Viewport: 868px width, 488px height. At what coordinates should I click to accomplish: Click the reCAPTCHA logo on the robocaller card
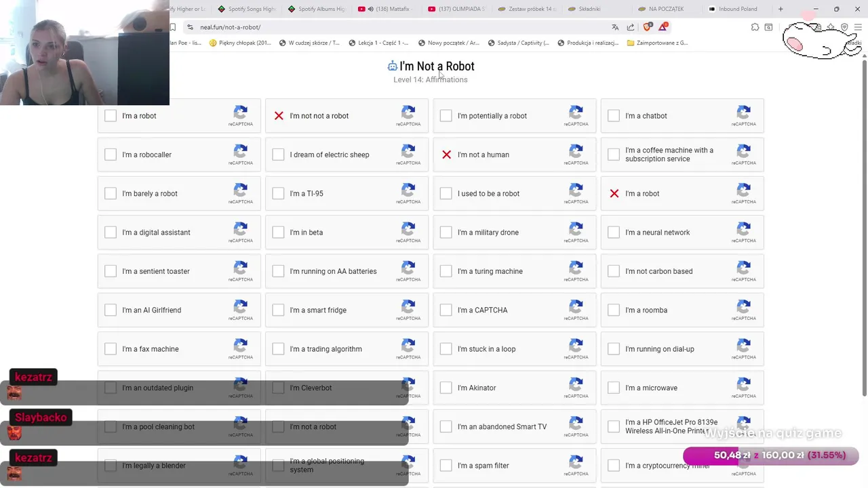point(240,150)
